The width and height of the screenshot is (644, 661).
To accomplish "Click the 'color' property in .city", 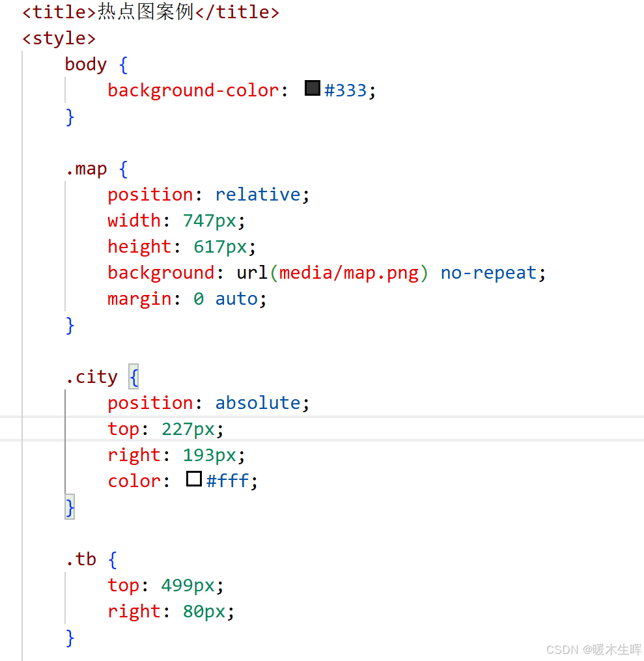I will (x=134, y=481).
